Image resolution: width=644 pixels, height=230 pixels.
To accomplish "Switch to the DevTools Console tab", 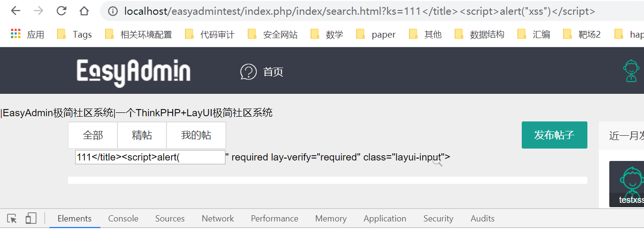I will [x=123, y=219].
